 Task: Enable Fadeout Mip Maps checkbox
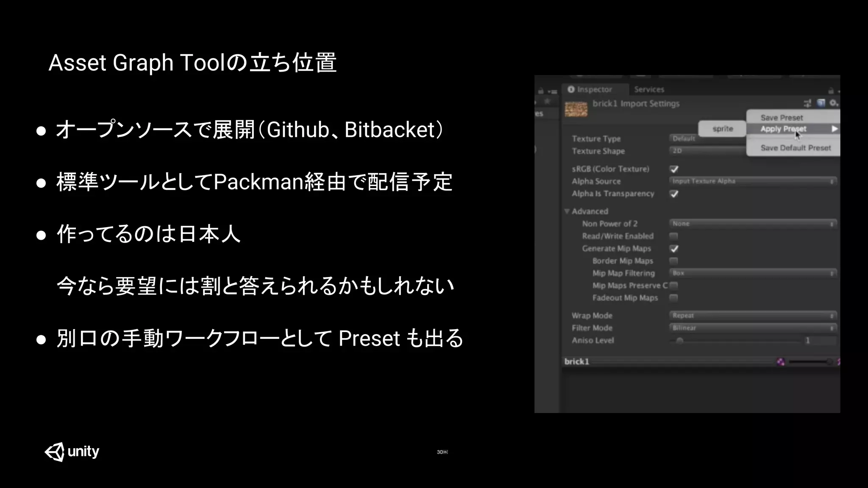(x=673, y=298)
